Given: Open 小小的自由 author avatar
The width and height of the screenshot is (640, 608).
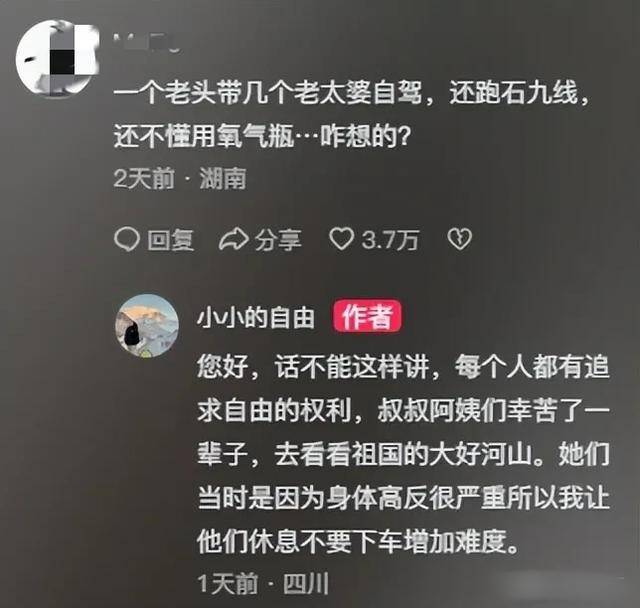Looking at the screenshot, I should coord(147,326).
